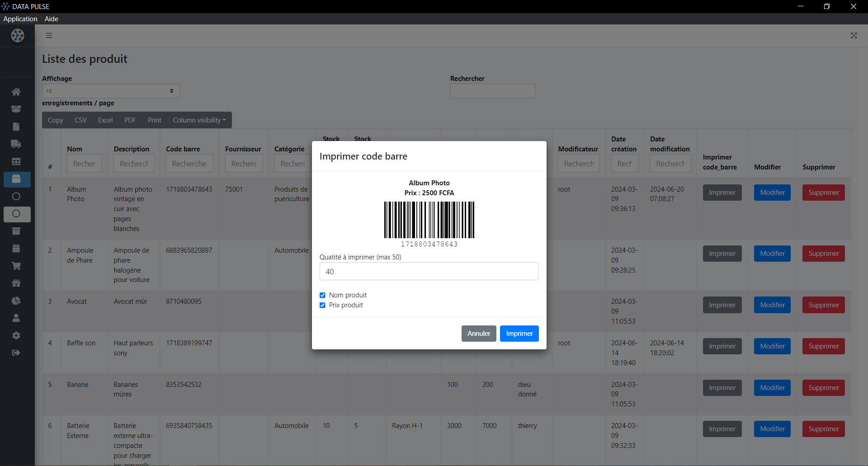868x466 pixels.
Task: Click the home icon in sidebar
Action: tap(16, 92)
